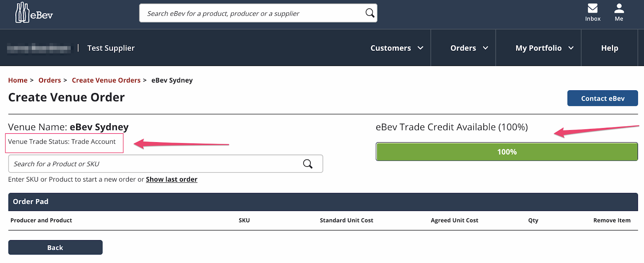
Task: Open the Orders breadcrumb link
Action: pyautogui.click(x=50, y=80)
